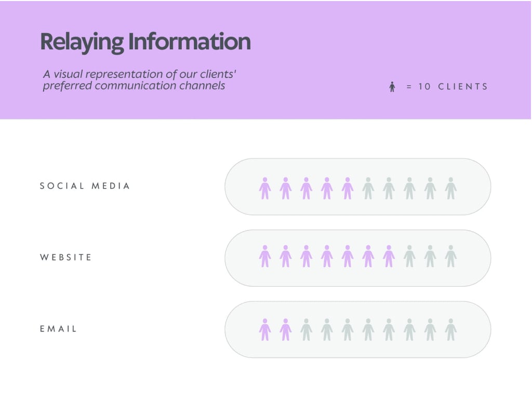532x399 pixels.
Task: Click the last gray person in Website row
Action: pyautogui.click(x=451, y=256)
